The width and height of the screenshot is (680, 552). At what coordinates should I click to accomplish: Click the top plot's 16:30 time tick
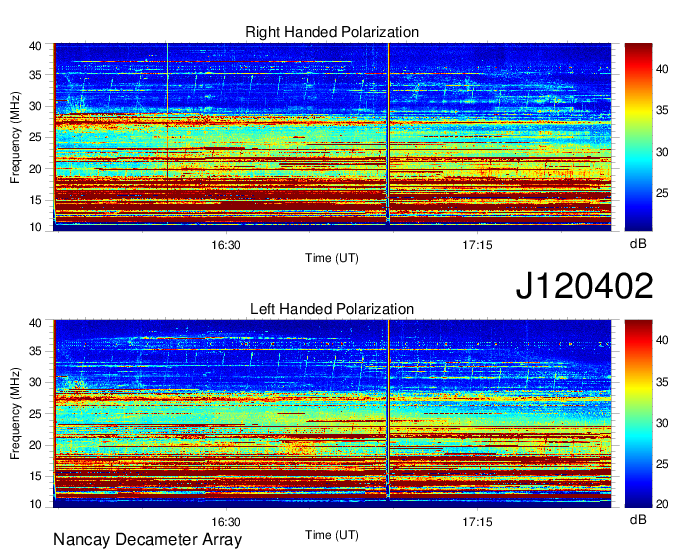(x=226, y=245)
